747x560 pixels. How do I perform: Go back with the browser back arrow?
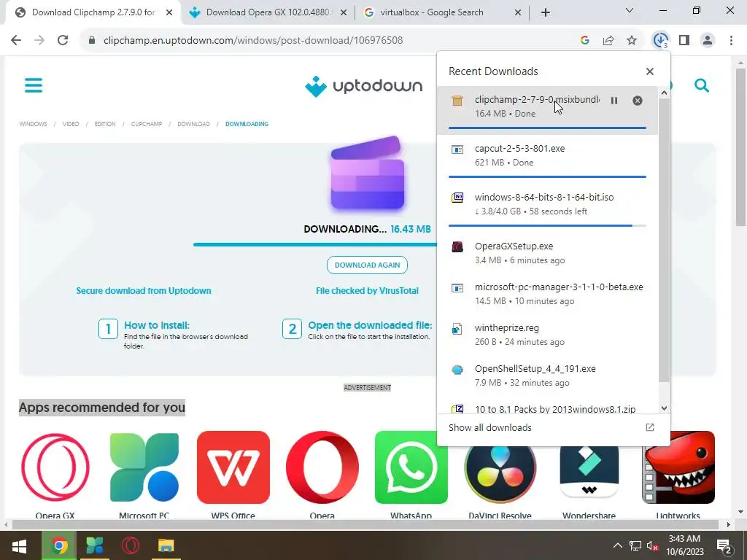pos(16,41)
